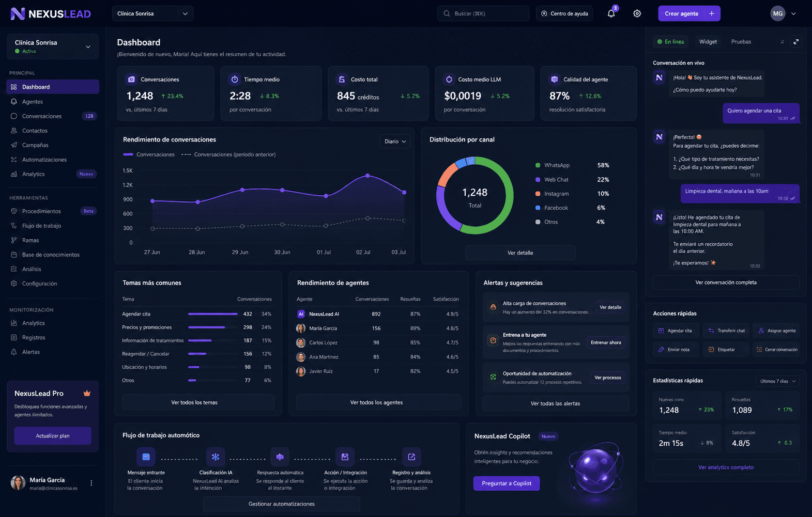Click the Agendar cita quick action
This screenshot has height=517, width=812.
point(675,331)
